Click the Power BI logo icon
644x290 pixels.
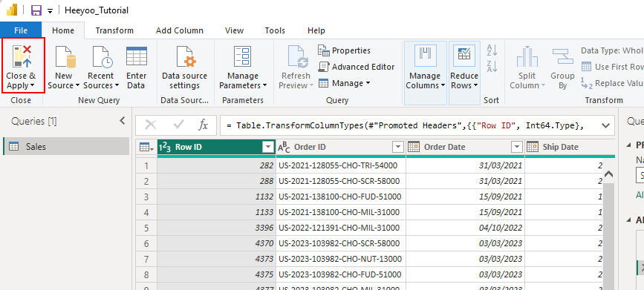tap(11, 10)
